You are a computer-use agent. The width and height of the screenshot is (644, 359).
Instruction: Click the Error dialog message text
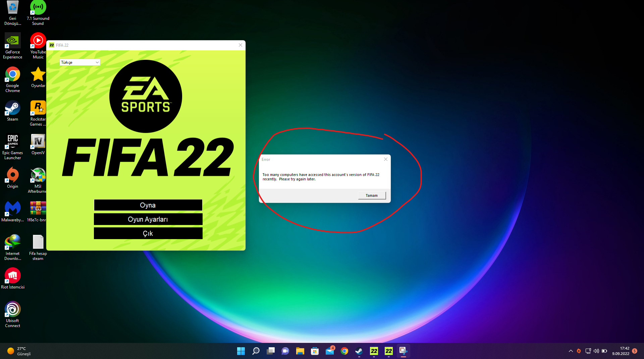pos(321,177)
